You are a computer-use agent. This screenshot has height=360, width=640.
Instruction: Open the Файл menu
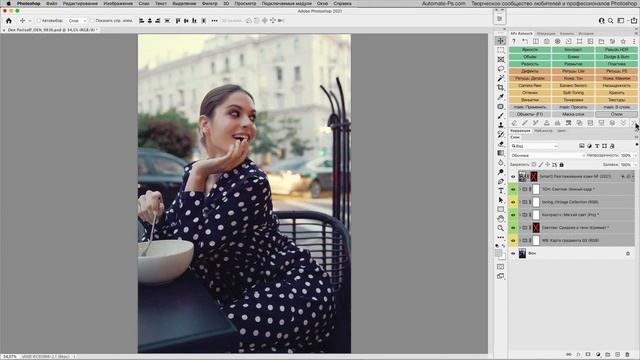51,3
